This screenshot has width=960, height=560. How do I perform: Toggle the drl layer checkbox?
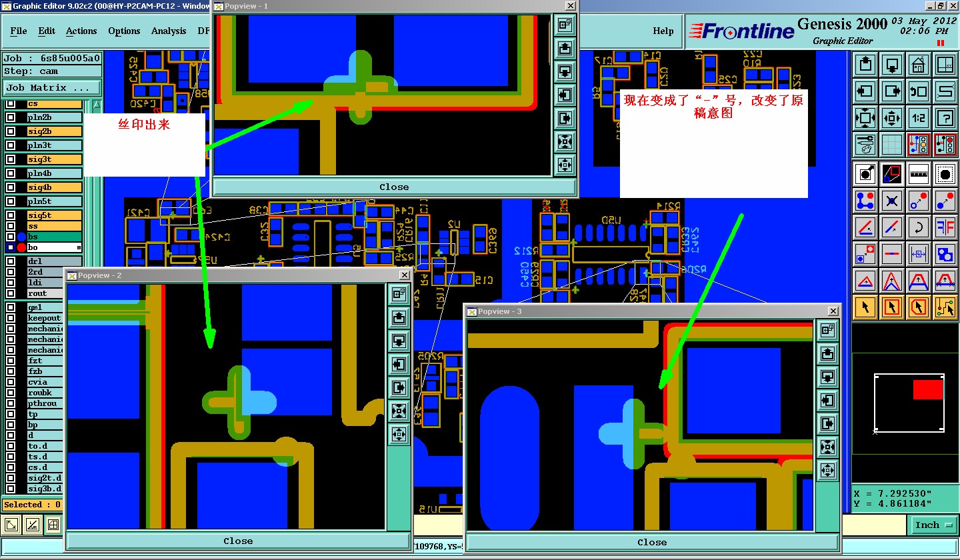click(11, 261)
